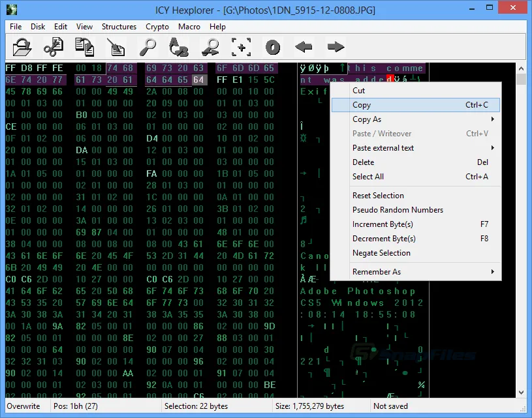Click the vertical scrollbar thumb
Viewport: 532px width, 418px height.
coord(521,80)
